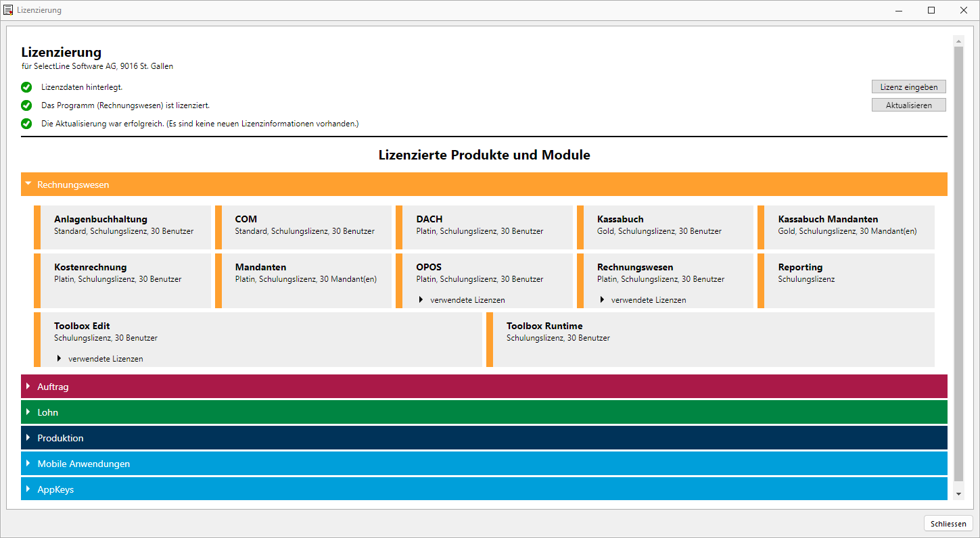
Task: Click 'für SelectLine Software AG, 9016 St. Gallen' text
Action: (97, 66)
